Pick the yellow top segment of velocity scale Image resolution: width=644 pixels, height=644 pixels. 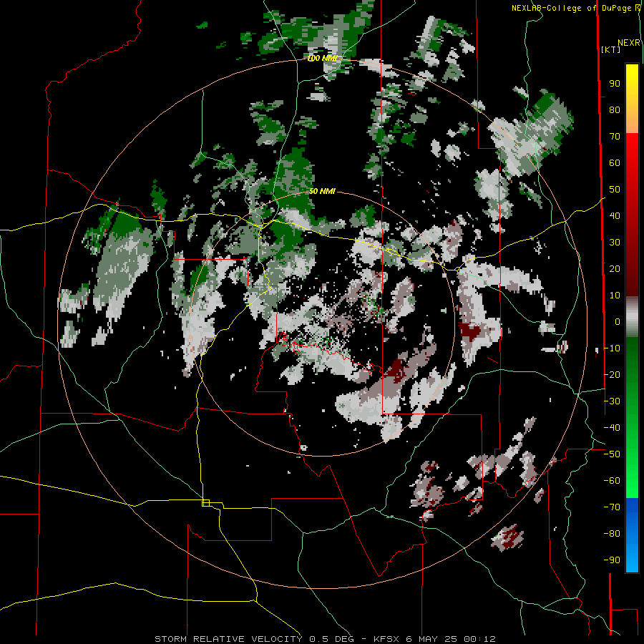point(632,99)
